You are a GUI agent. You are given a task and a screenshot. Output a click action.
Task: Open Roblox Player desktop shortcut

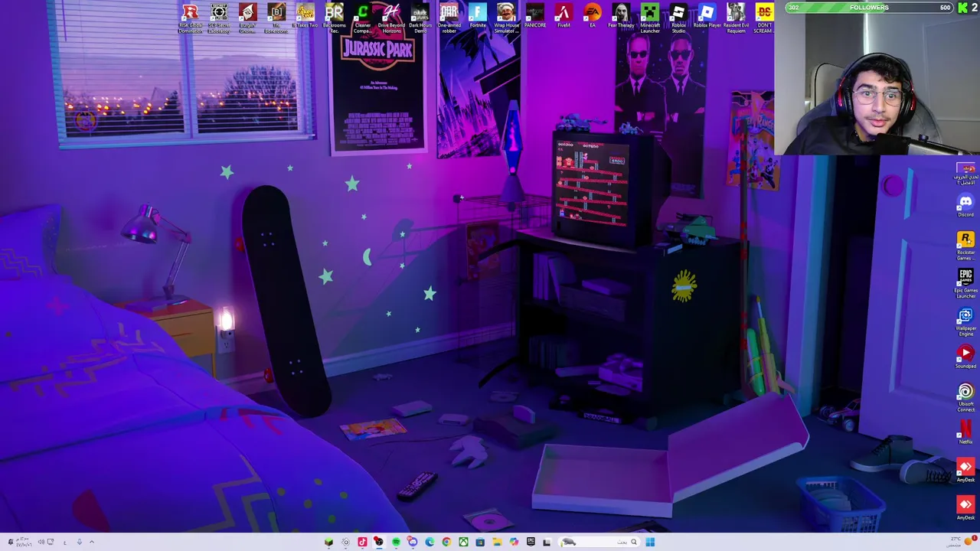click(x=707, y=16)
